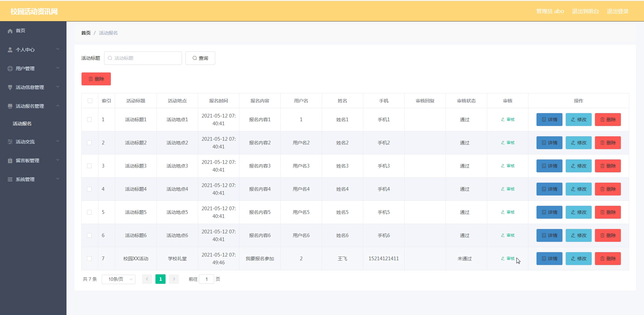Expand the 系统管理 sidebar menu
This screenshot has width=644, height=315.
(33, 179)
